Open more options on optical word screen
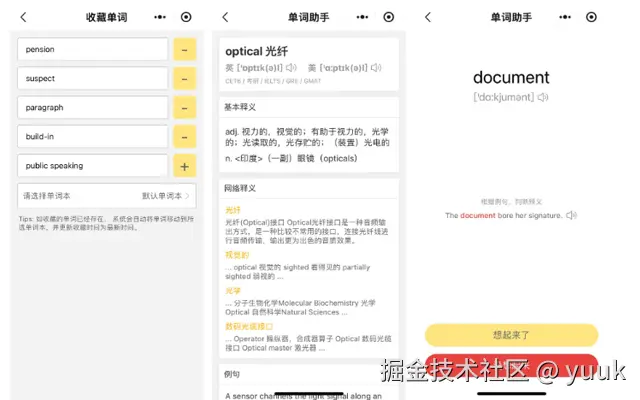Screen dimensions: 640x400 coord(362,17)
